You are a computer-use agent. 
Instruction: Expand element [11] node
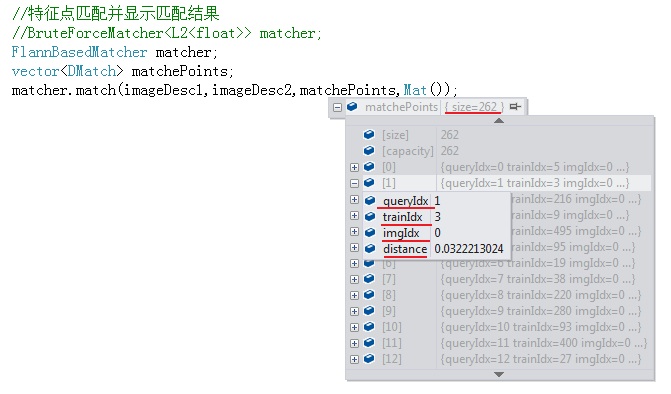tap(354, 343)
